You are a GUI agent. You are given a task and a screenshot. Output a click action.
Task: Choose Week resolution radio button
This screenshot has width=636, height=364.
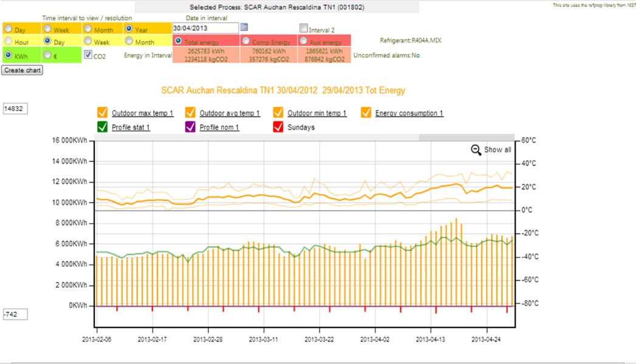(88, 41)
